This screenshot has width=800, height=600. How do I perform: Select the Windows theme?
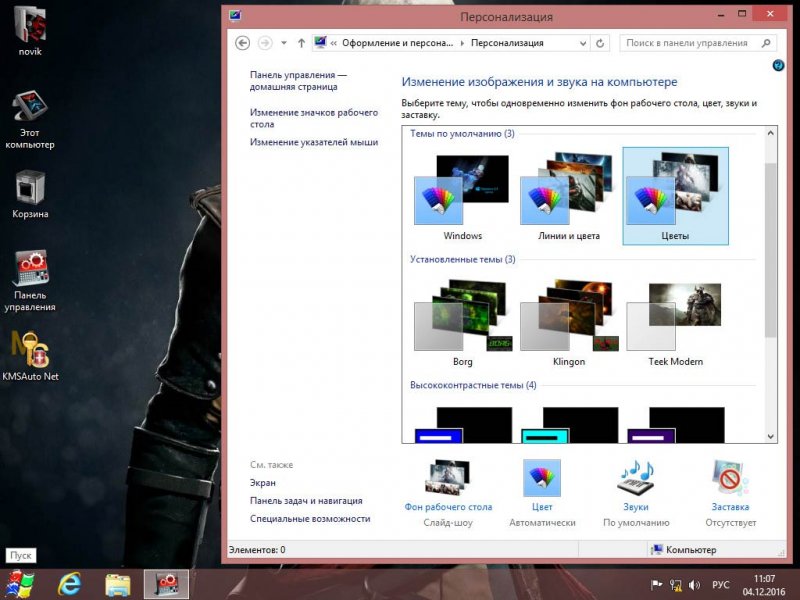coord(462,196)
